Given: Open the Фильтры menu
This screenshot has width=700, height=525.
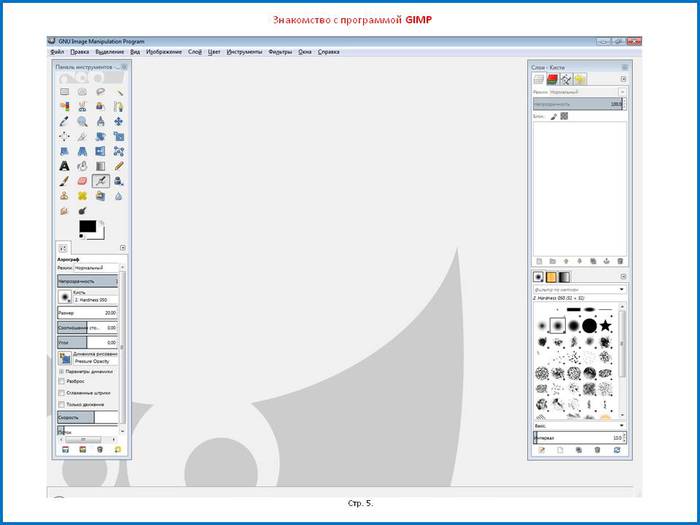Looking at the screenshot, I should (280, 52).
